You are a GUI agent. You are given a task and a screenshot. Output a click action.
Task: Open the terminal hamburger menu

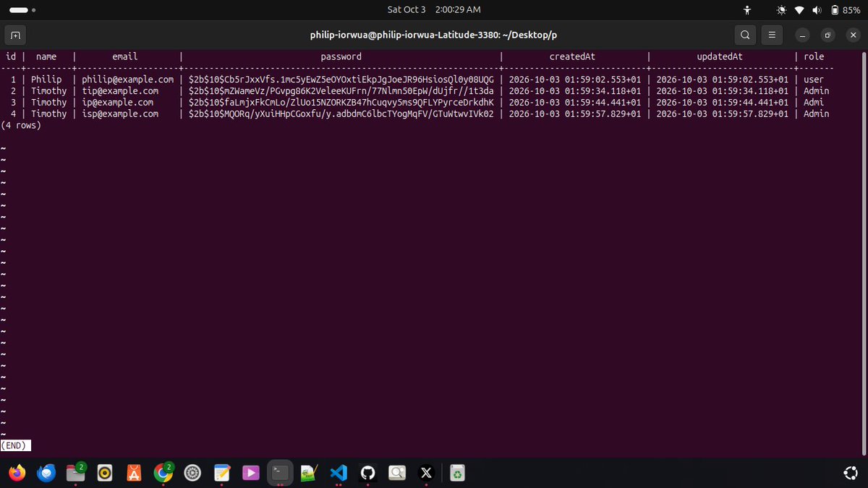coord(772,35)
